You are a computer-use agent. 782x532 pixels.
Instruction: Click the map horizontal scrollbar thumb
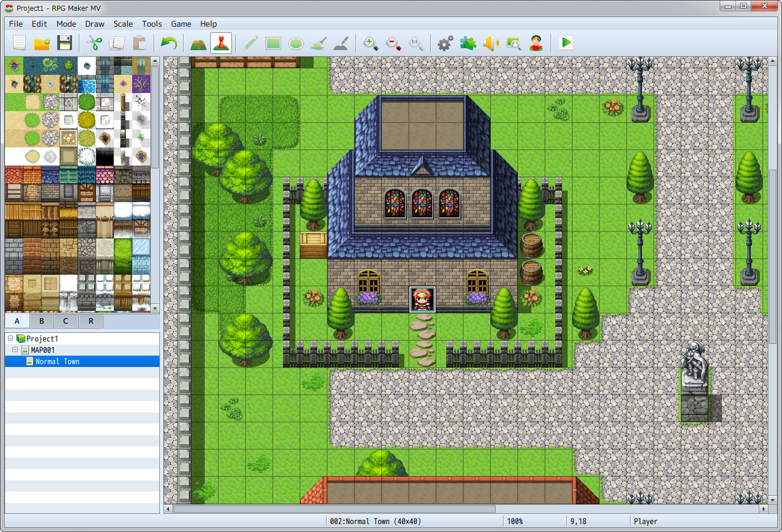(x=334, y=509)
